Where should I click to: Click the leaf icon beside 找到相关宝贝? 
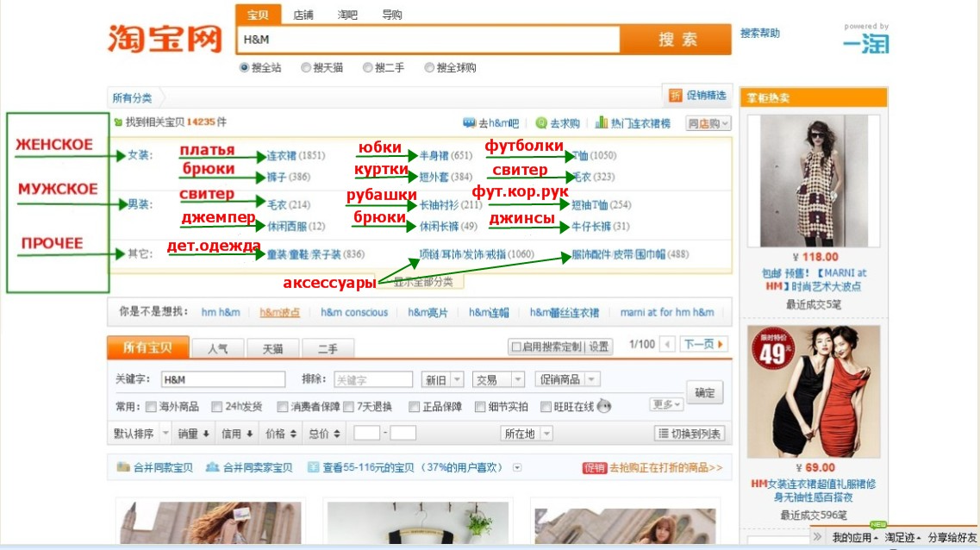click(x=118, y=122)
